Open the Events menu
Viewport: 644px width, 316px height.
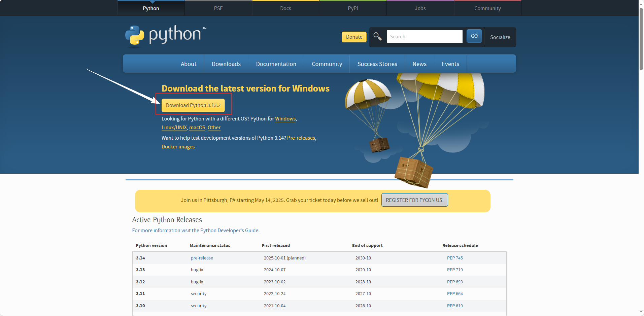click(450, 64)
